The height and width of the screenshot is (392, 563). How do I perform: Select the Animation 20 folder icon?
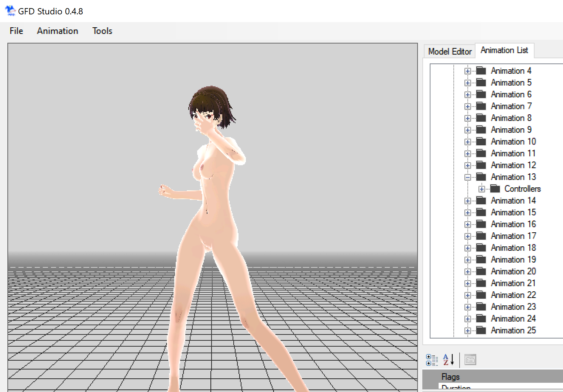pos(481,271)
